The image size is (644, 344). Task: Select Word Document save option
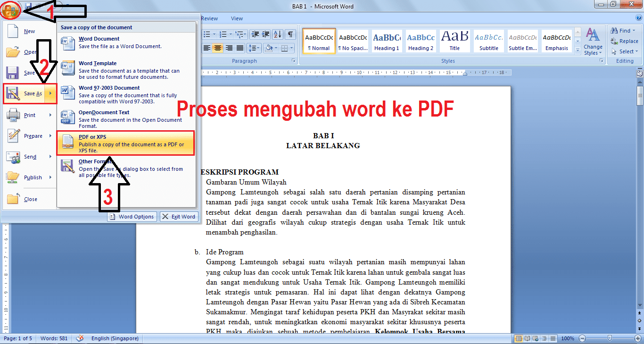click(x=125, y=42)
